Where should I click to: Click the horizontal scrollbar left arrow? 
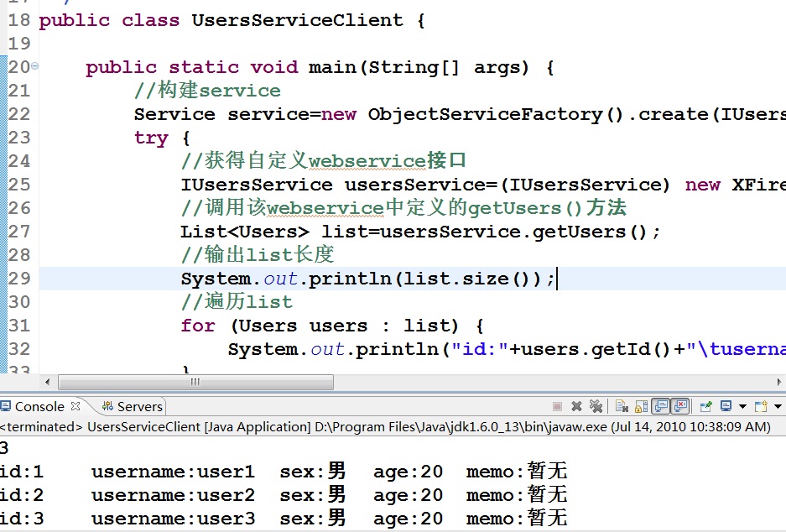[48, 382]
